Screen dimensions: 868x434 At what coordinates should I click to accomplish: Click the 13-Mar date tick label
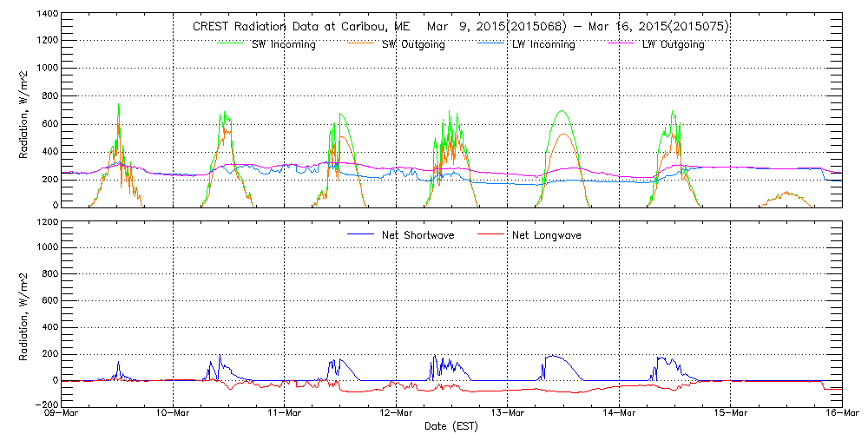coord(508,414)
